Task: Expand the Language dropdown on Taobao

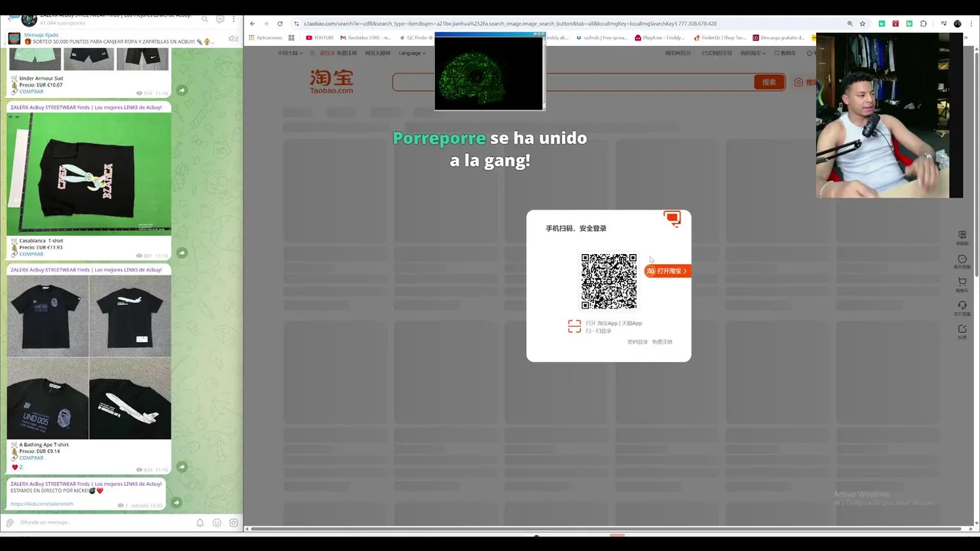Action: (412, 53)
